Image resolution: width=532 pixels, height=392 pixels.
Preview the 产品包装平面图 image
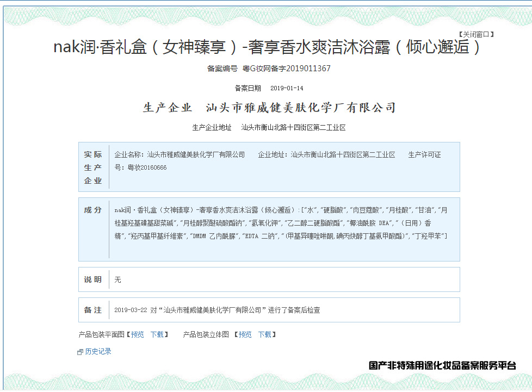[138, 335]
